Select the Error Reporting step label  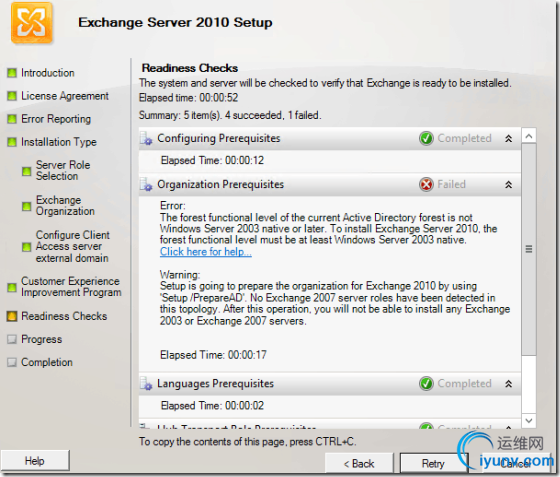[x=56, y=119]
